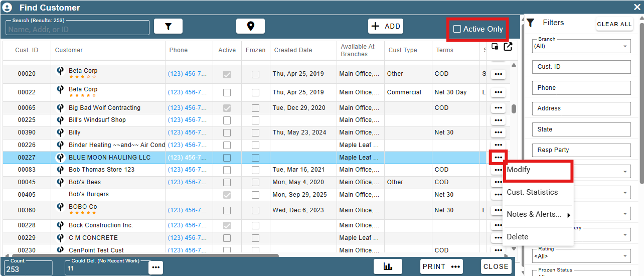The width and height of the screenshot is (644, 276).
Task: Click the Filters funnel icon in side panel
Action: click(530, 23)
